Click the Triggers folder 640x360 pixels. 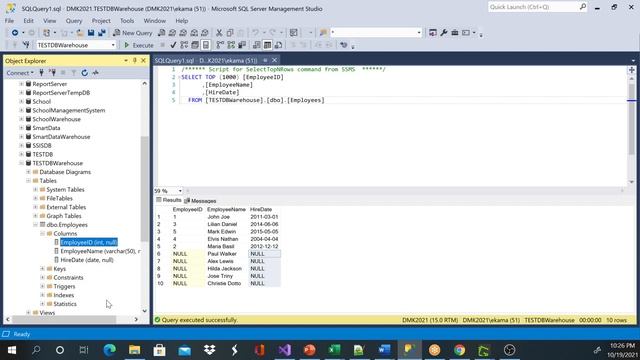[x=64, y=287]
